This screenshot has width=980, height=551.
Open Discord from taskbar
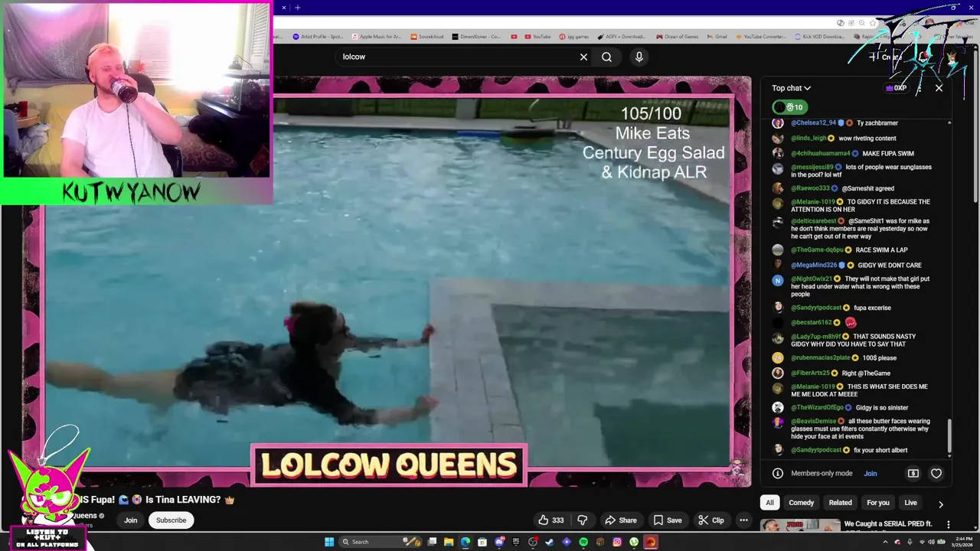coord(499,542)
